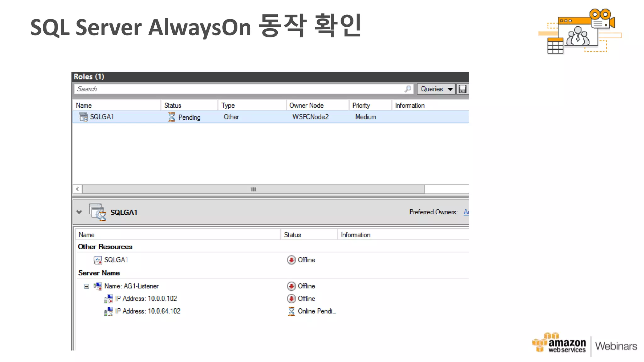
Task: Click the 'WSFCNode2' owner node cell
Action: point(310,117)
